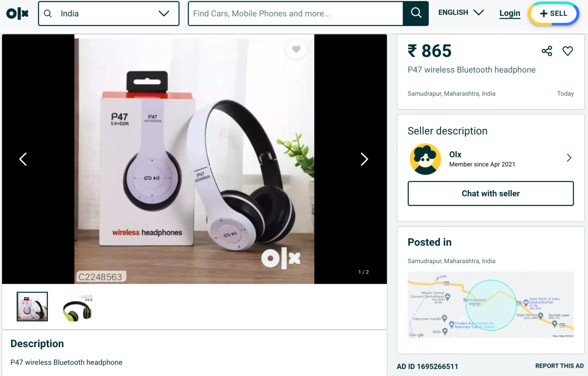This screenshot has width=588, height=376.
Task: Click the OLX logo icon top left
Action: (x=17, y=13)
